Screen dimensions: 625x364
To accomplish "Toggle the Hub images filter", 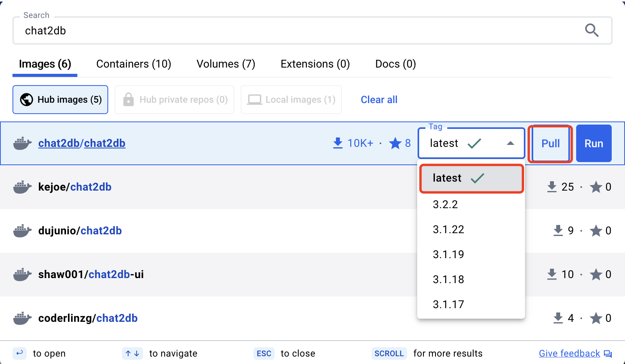I will [x=61, y=100].
